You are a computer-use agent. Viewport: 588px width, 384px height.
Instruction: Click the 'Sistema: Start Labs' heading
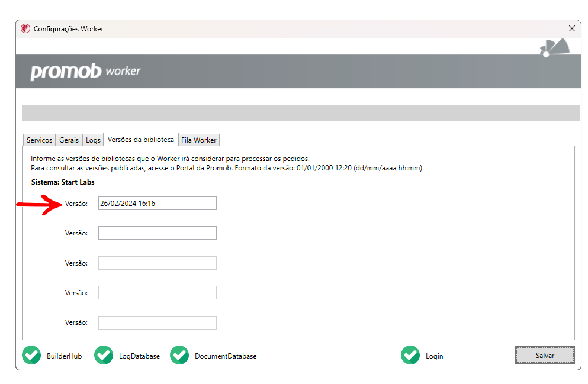coord(63,182)
